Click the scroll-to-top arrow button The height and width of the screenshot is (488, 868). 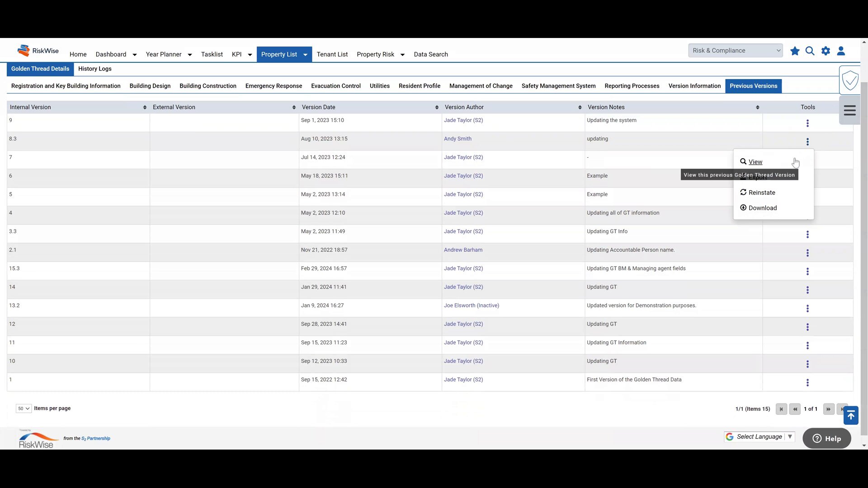[x=851, y=415]
